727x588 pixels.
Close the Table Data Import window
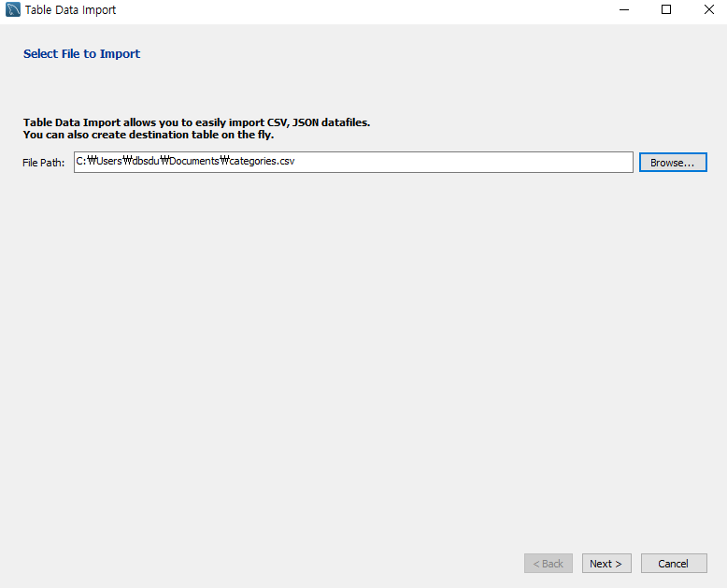click(708, 9)
